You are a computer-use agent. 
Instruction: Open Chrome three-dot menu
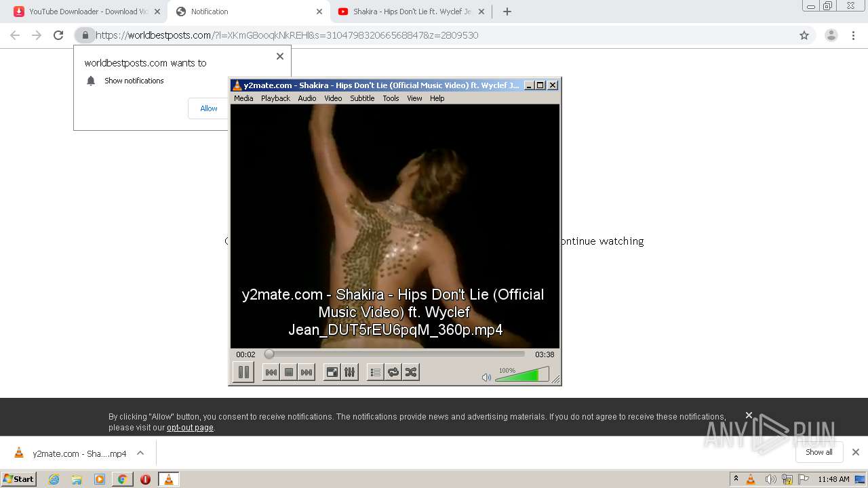pos(854,35)
